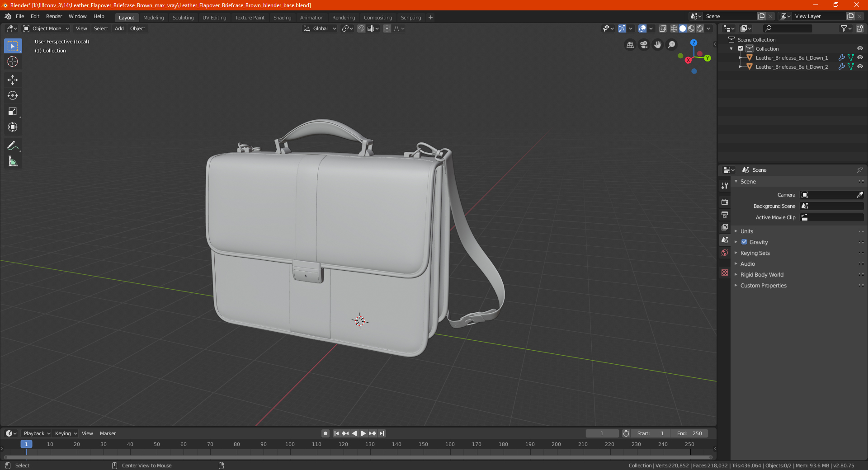
Task: Open the Object Mode dropdown
Action: [x=46, y=28]
